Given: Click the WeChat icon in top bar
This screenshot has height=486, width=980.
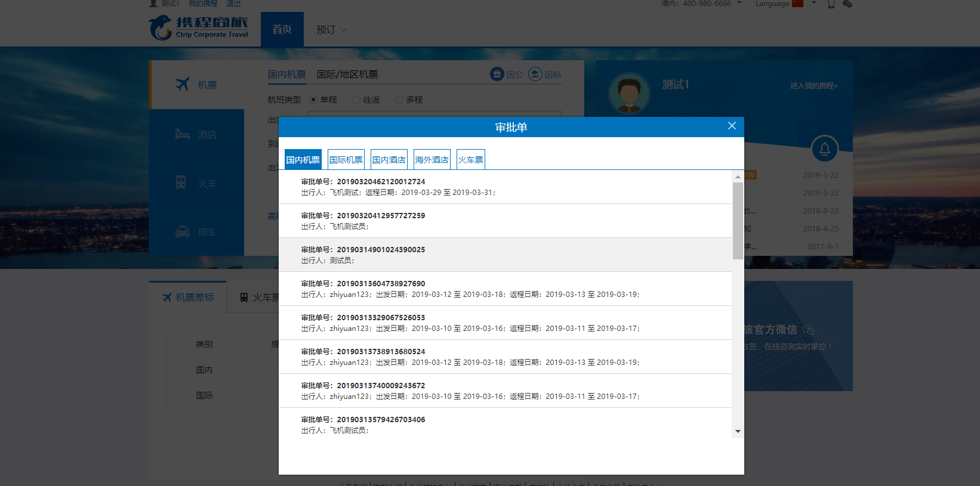Looking at the screenshot, I should (847, 4).
